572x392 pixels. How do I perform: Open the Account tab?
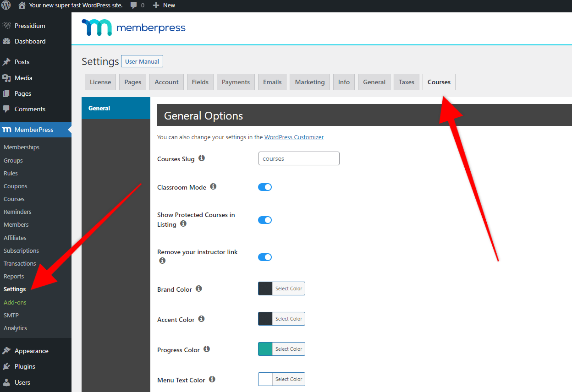[166, 82]
